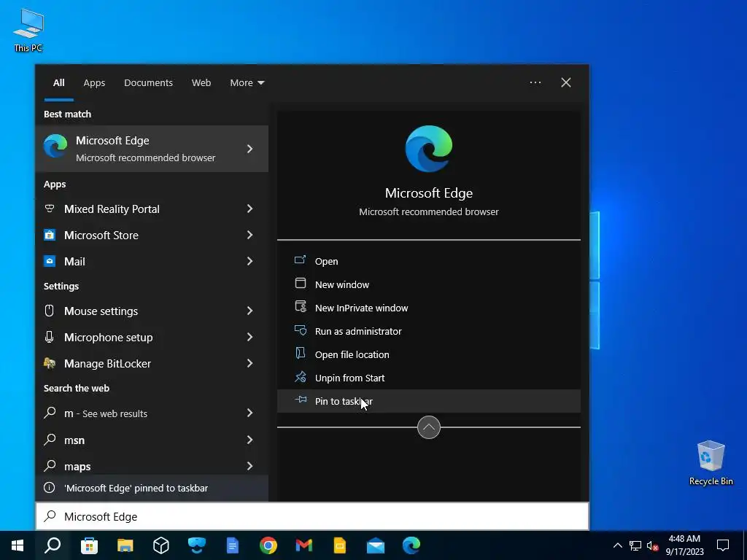Click the large Edge logo in preview pane
This screenshot has width=747, height=560.
429,149
